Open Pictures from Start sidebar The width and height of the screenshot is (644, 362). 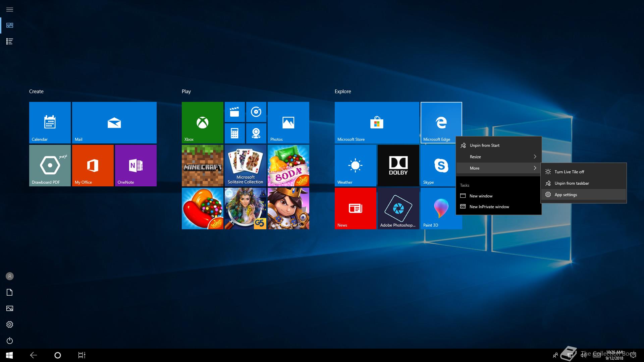[x=10, y=308]
